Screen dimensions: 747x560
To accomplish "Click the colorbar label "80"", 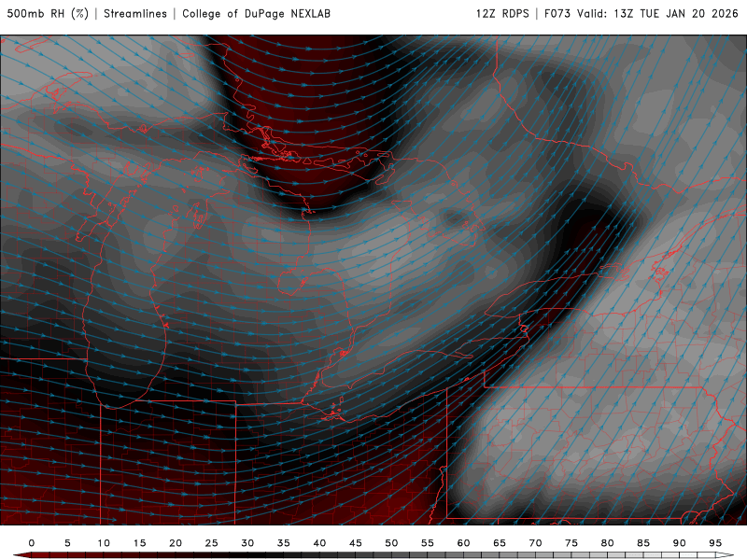I will coord(608,543).
